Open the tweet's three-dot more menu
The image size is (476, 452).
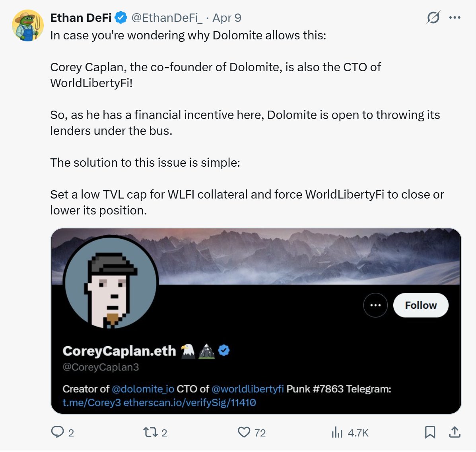pos(455,18)
